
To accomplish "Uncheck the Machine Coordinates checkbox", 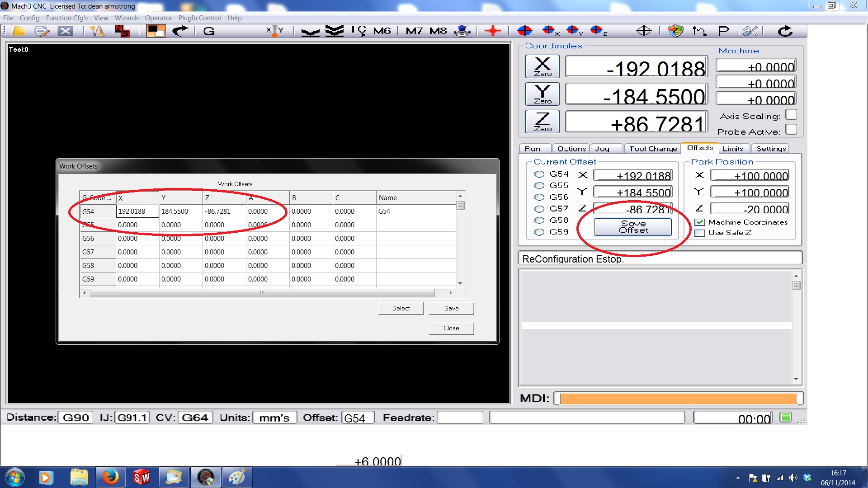I will coord(699,222).
